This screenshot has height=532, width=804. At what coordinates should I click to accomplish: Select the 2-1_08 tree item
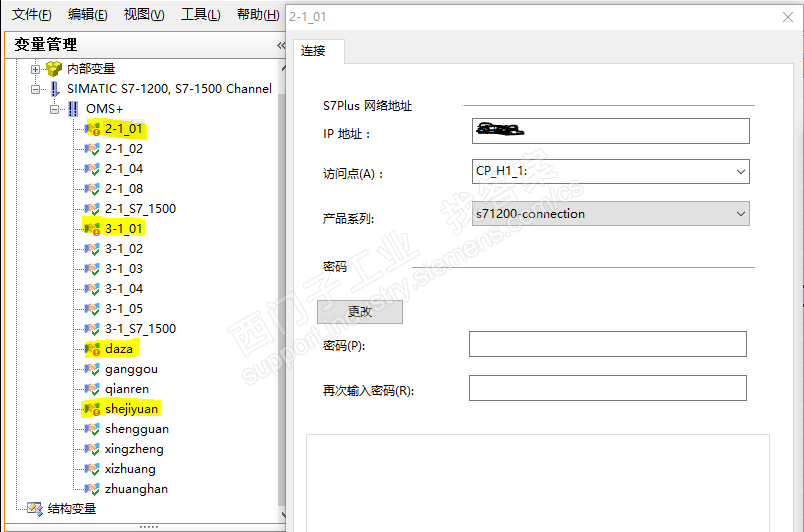coord(124,189)
